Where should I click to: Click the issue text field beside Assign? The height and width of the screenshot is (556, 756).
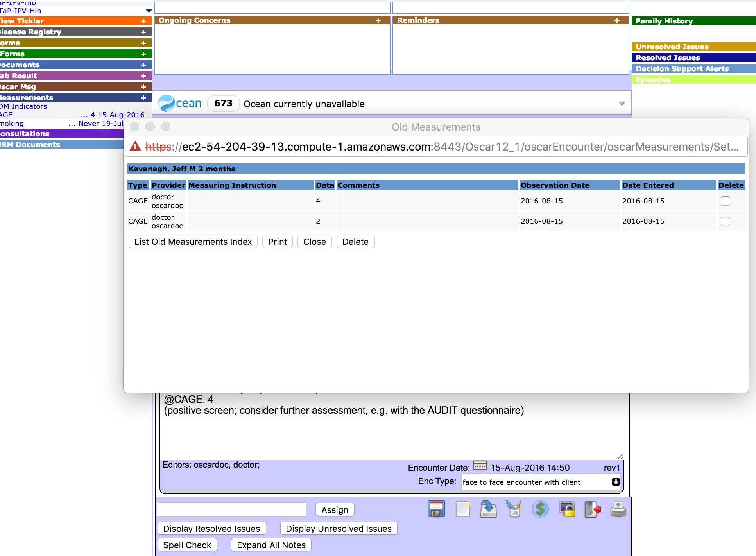(232, 509)
